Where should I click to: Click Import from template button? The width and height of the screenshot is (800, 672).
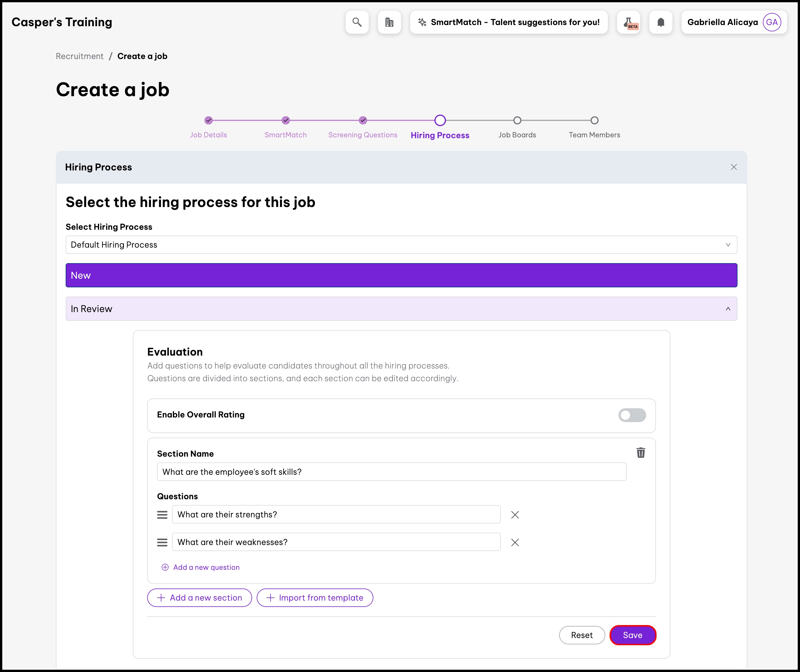point(315,598)
